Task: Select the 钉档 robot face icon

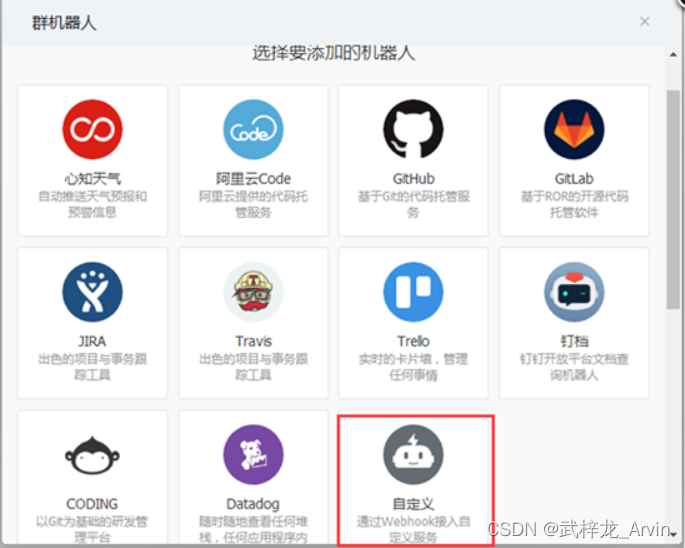Action: click(x=574, y=292)
